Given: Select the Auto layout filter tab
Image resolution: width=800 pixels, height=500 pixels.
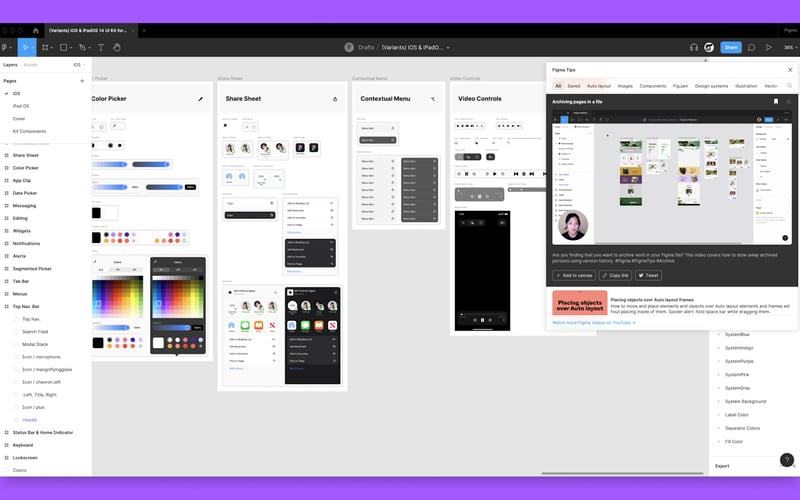Looking at the screenshot, I should [x=598, y=86].
